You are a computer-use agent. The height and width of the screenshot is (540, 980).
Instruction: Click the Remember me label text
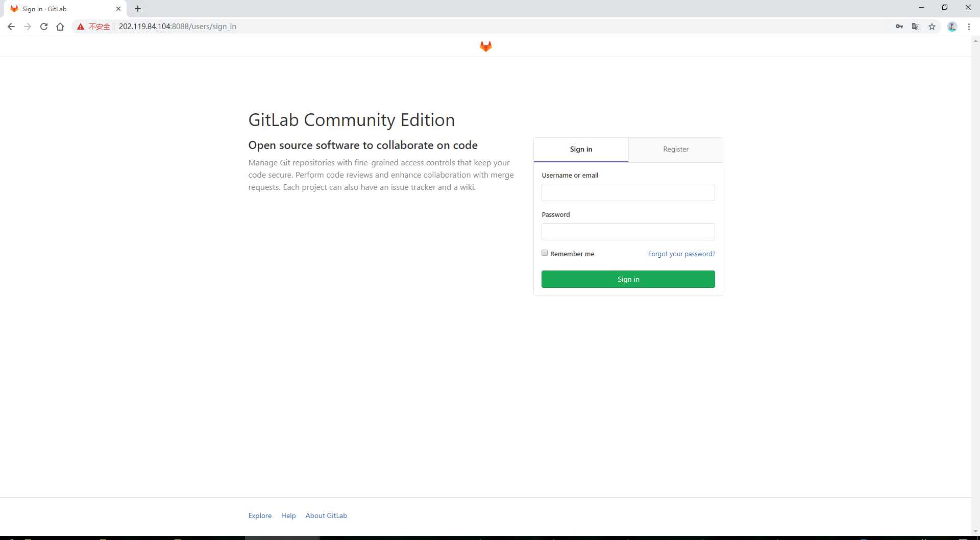(572, 254)
